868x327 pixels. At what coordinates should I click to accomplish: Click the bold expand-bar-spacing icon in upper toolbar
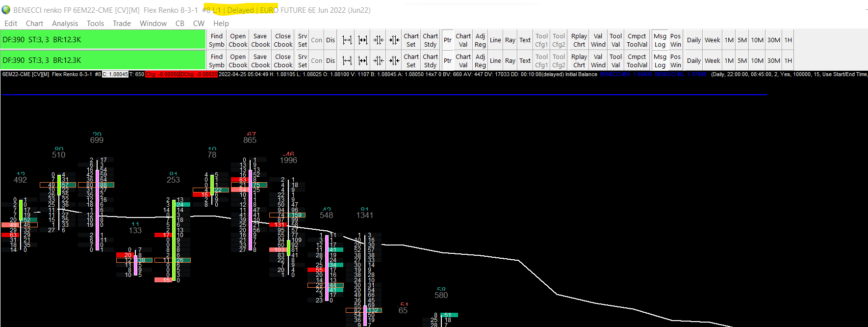click(362, 40)
